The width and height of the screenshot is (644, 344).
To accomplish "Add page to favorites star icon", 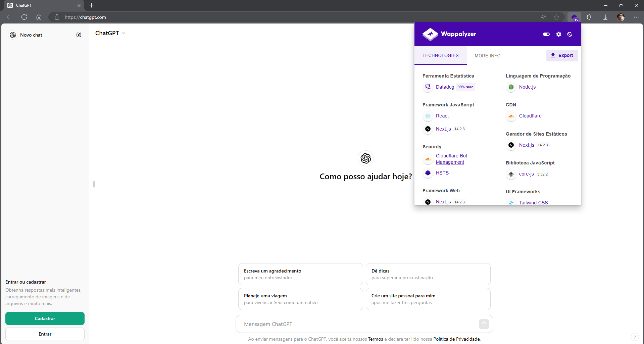I will click(556, 17).
